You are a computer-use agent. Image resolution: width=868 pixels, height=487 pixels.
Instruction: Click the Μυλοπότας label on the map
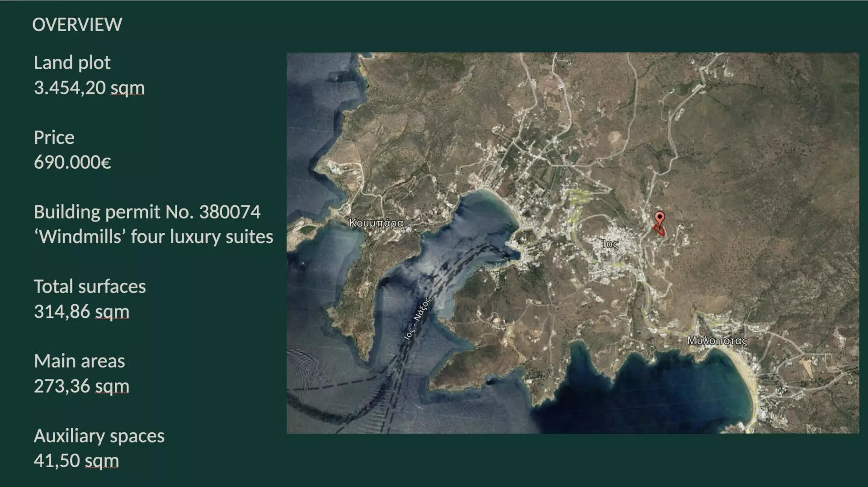coord(718,340)
